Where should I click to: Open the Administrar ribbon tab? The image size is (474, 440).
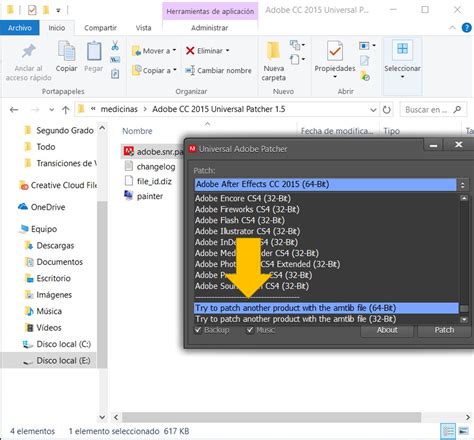click(210, 28)
